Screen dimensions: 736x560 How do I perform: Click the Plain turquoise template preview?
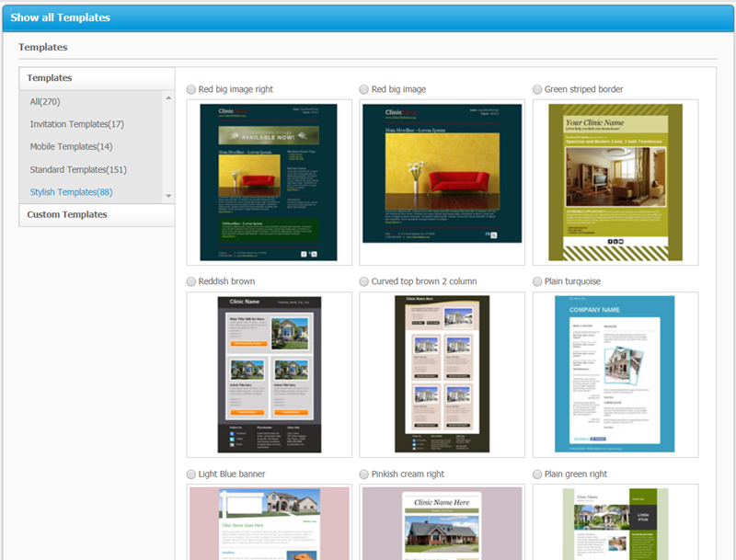[615, 375]
